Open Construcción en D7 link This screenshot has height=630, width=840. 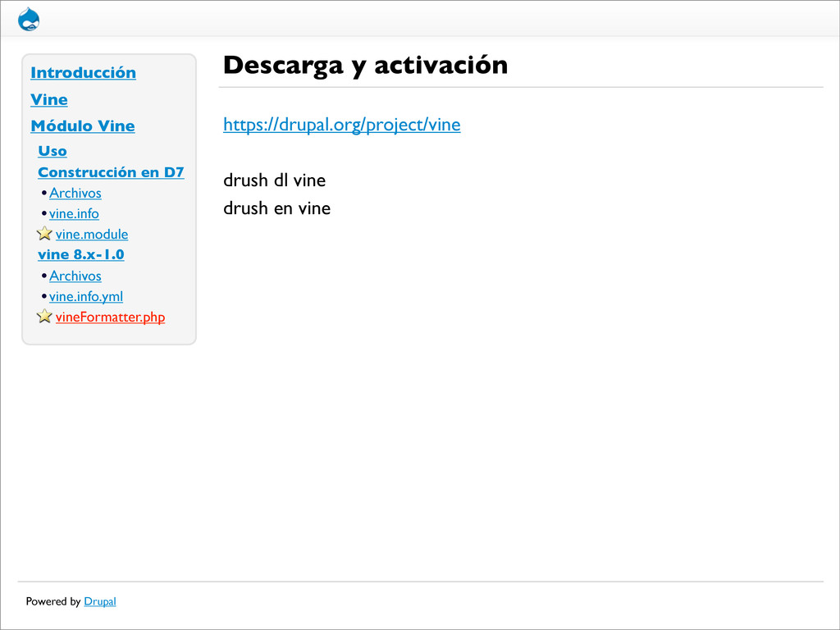click(x=111, y=172)
